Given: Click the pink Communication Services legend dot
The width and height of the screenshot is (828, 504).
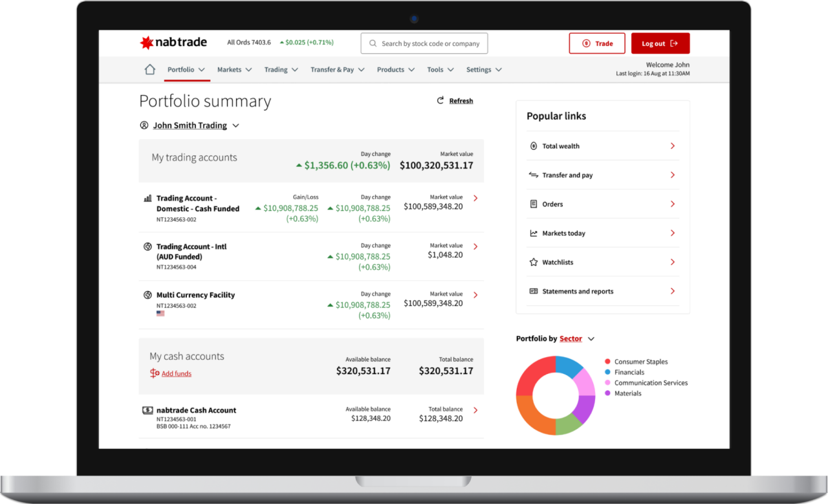Looking at the screenshot, I should [x=607, y=383].
